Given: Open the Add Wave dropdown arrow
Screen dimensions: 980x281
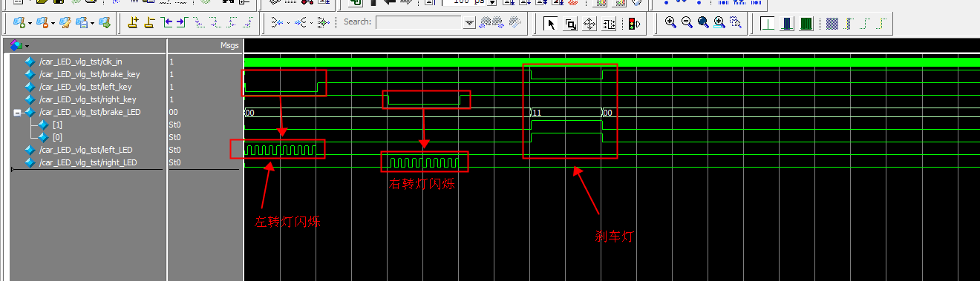Looking at the screenshot, I should click(29, 23).
